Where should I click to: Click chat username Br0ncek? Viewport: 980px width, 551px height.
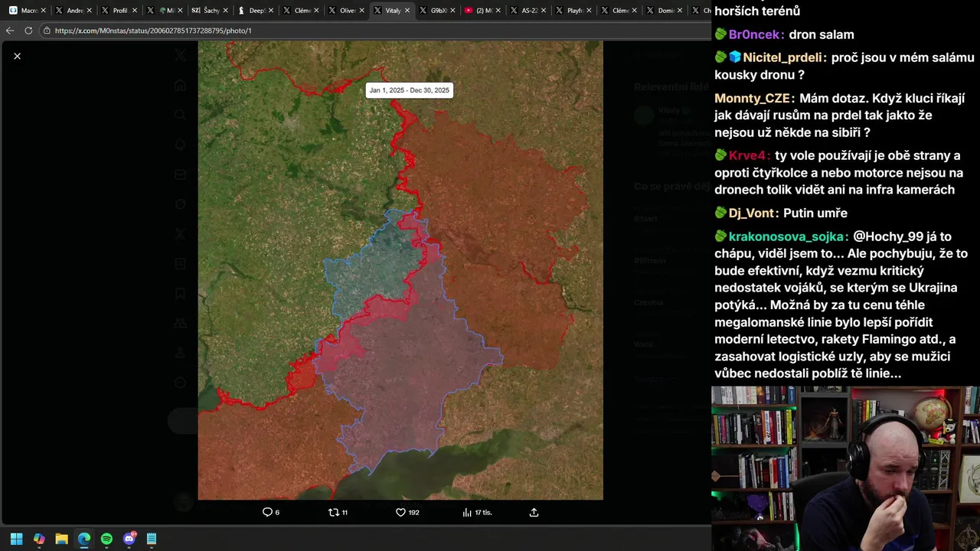pos(756,34)
